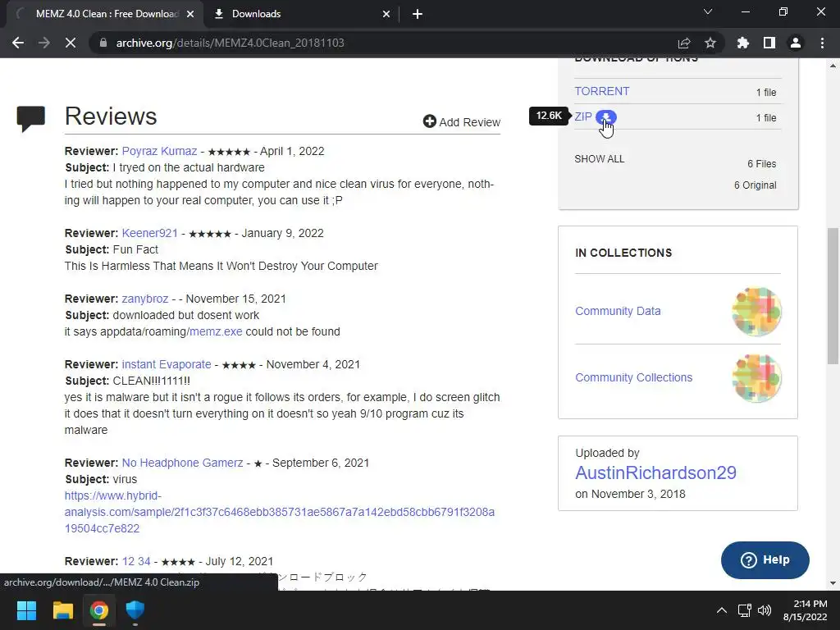Open the TORRENT download link
The height and width of the screenshot is (630, 840).
pos(601,91)
